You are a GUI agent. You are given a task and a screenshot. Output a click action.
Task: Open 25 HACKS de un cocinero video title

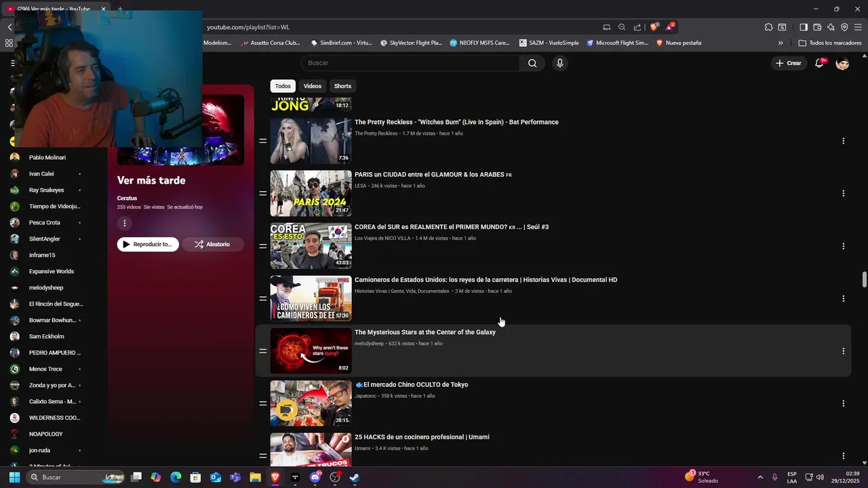point(422,437)
